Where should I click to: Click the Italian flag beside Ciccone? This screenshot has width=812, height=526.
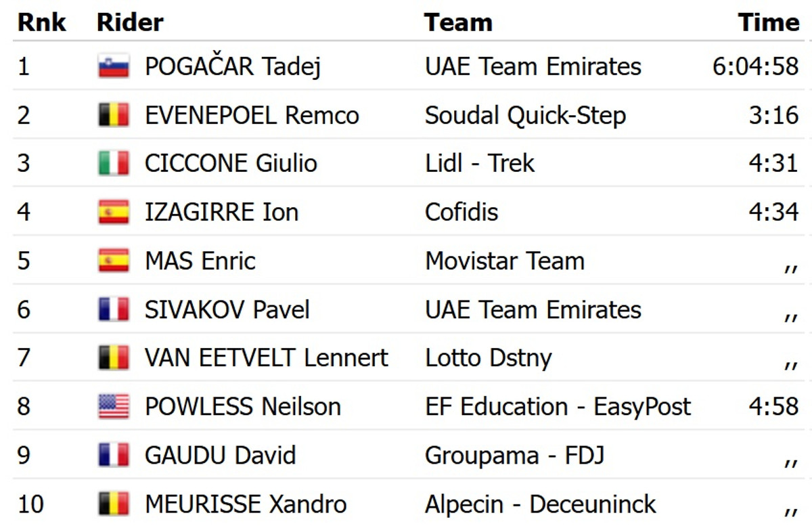113,164
